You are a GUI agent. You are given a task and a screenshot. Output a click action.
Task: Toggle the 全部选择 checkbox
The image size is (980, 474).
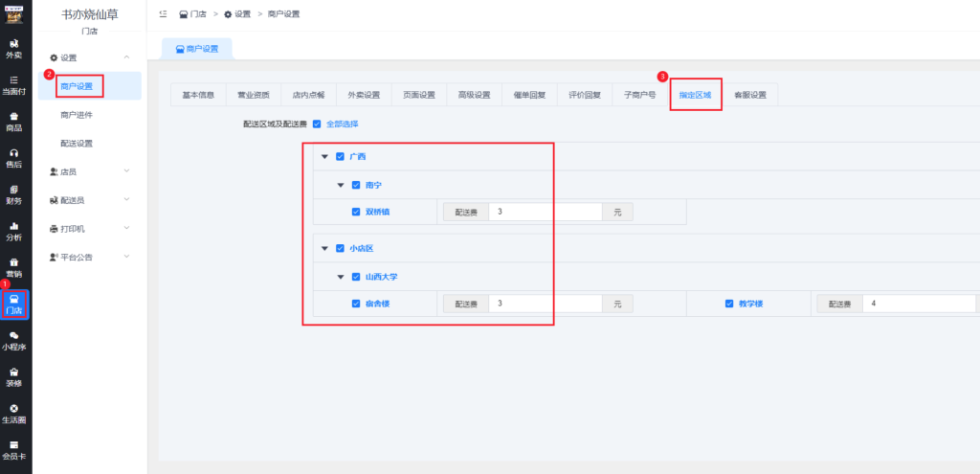click(x=317, y=124)
